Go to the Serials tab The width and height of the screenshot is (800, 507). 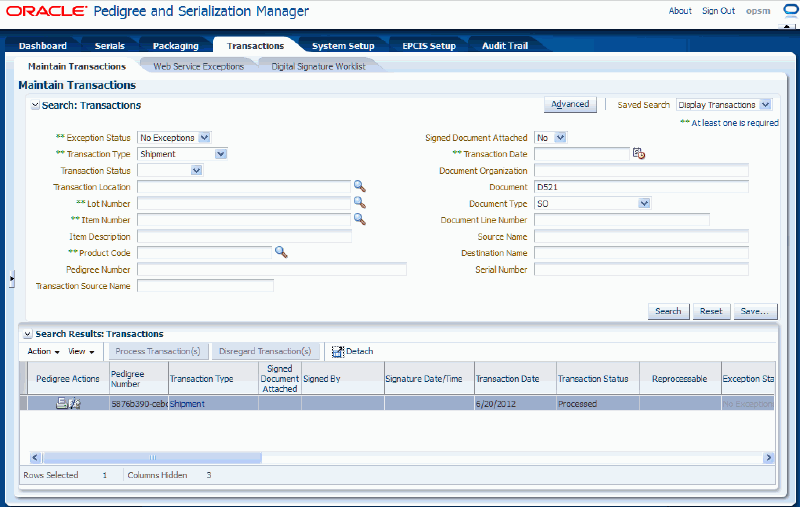coord(110,46)
